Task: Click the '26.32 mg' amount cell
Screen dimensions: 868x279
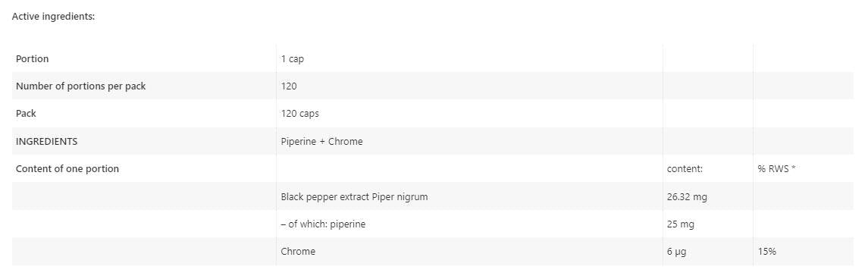Action: point(687,196)
